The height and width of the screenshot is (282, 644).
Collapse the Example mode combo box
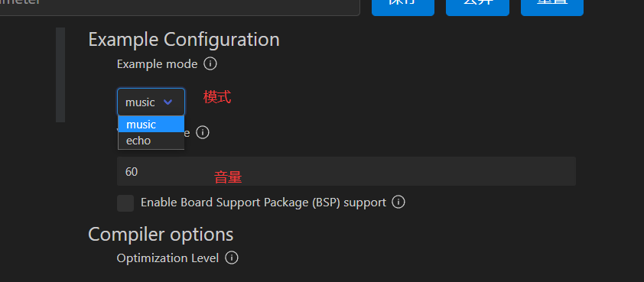[151, 102]
